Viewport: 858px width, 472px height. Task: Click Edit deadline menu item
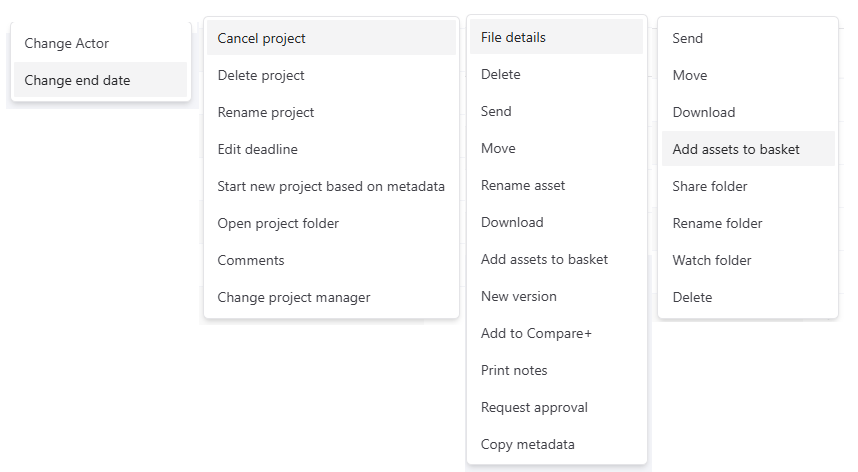coord(258,149)
